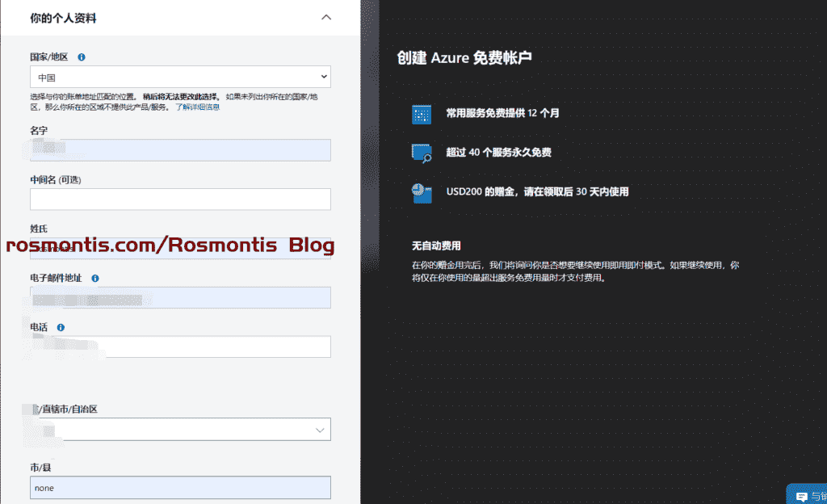
Task: Click the 无自动费用 heading text
Action: [436, 246]
